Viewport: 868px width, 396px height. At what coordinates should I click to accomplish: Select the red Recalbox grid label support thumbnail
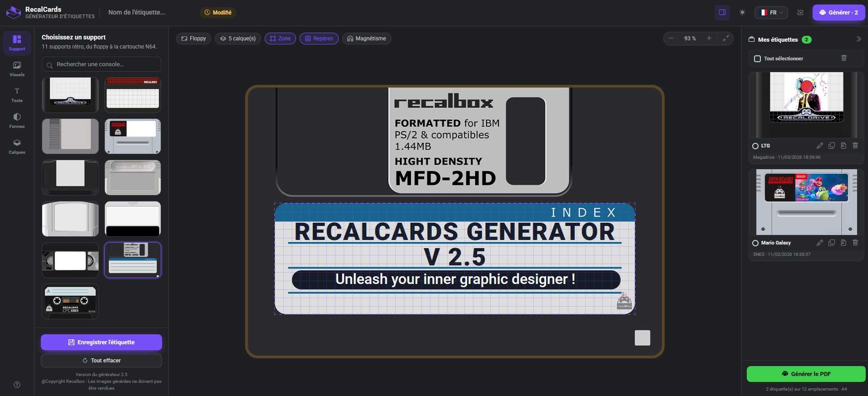(x=133, y=95)
